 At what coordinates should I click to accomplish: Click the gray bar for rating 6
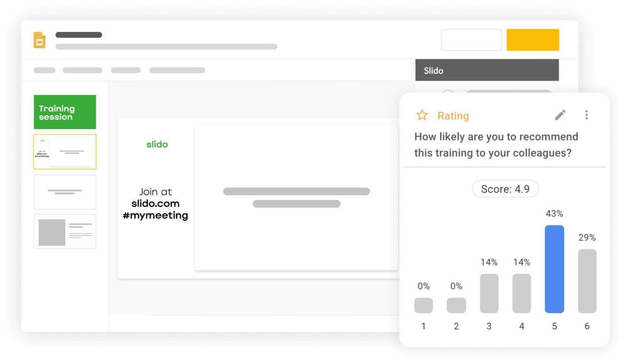[x=587, y=280]
